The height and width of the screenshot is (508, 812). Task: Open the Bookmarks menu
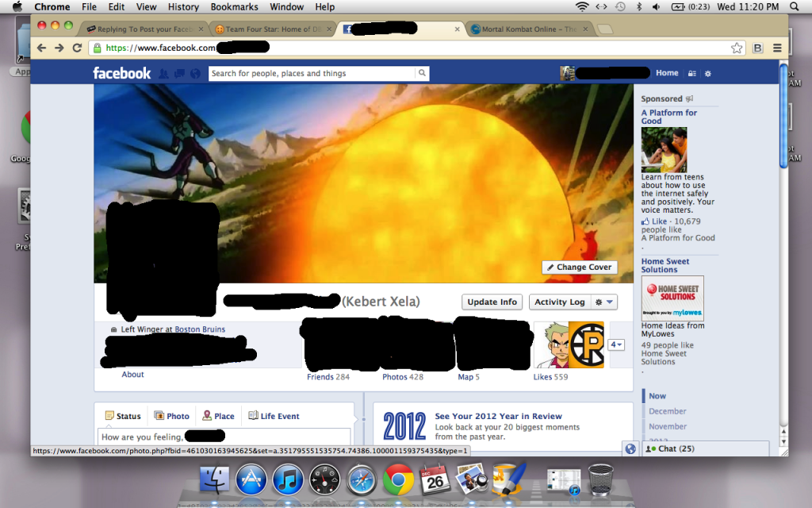tap(234, 6)
